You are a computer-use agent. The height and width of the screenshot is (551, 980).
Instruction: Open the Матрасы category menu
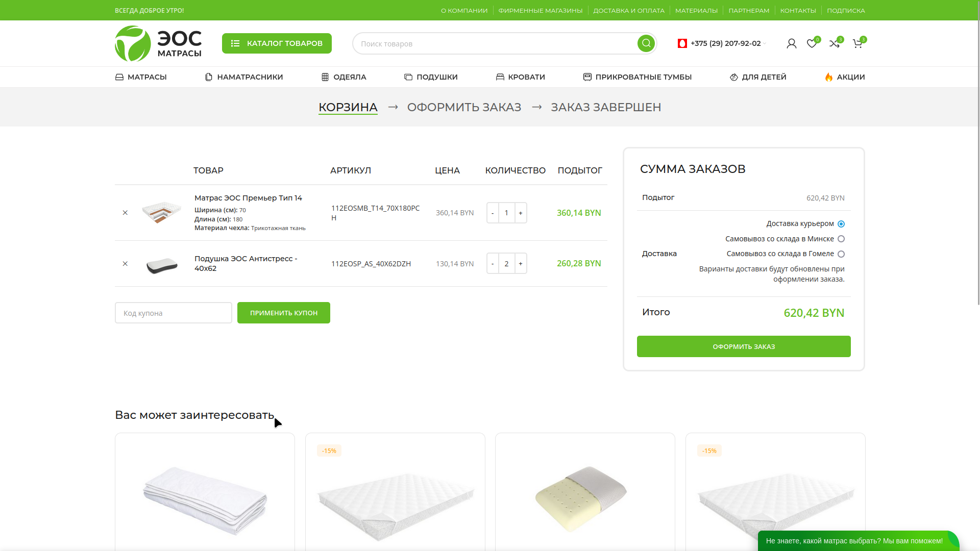pyautogui.click(x=141, y=77)
